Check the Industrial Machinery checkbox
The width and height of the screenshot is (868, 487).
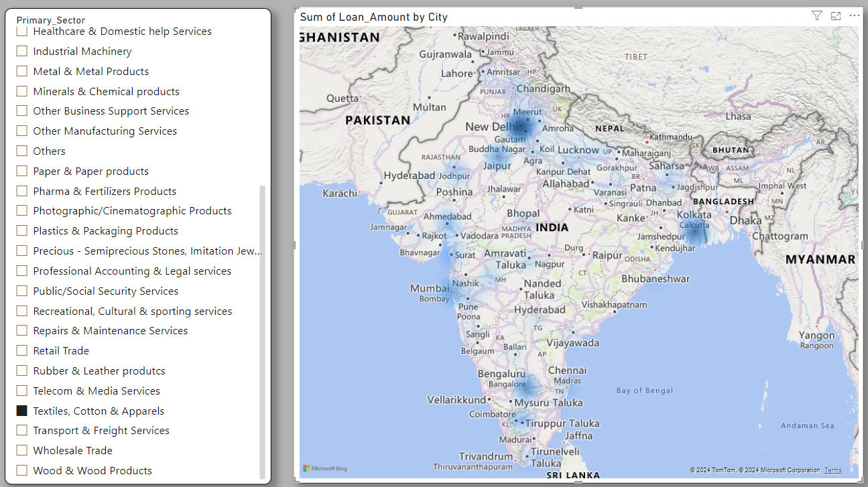coord(22,51)
